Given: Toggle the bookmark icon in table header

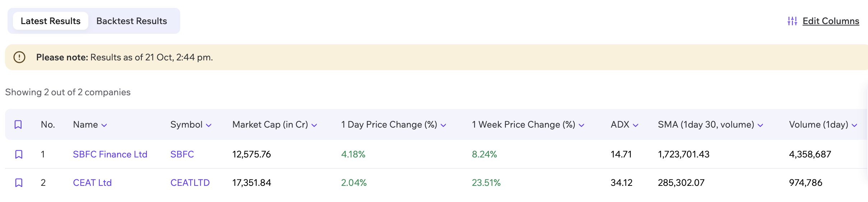Looking at the screenshot, I should (x=18, y=125).
